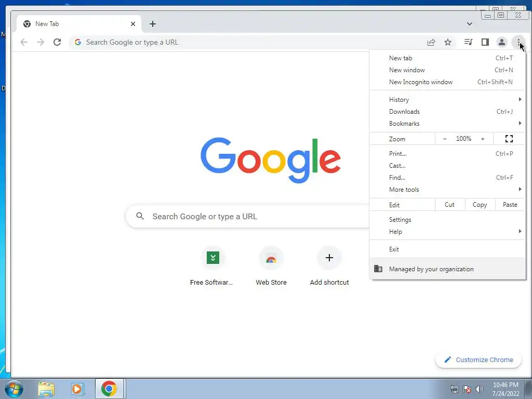The image size is (532, 399).
Task: Click Managed by your organization text
Action: 431,269
